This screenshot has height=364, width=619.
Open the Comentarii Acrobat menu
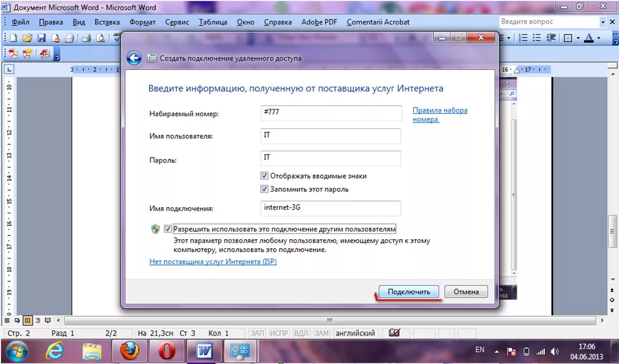click(x=378, y=22)
